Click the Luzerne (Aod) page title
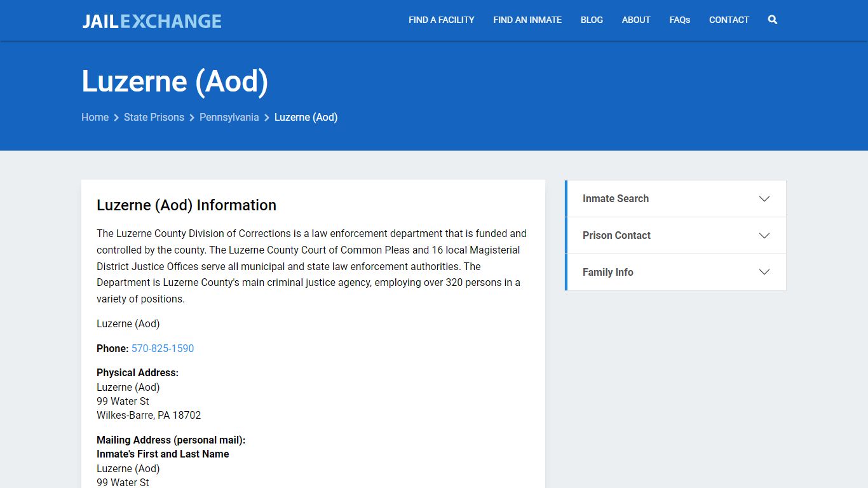 click(175, 81)
